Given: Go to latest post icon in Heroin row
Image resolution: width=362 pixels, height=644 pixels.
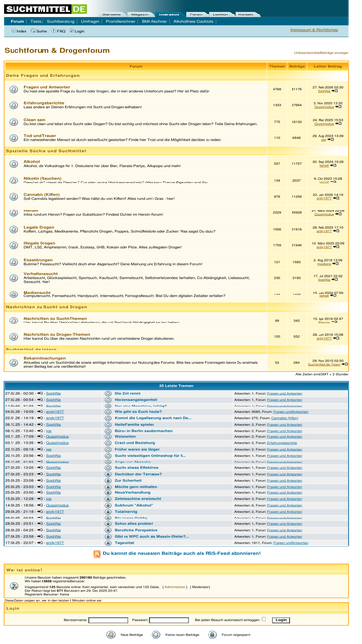Looking at the screenshot, I should tap(338, 214).
